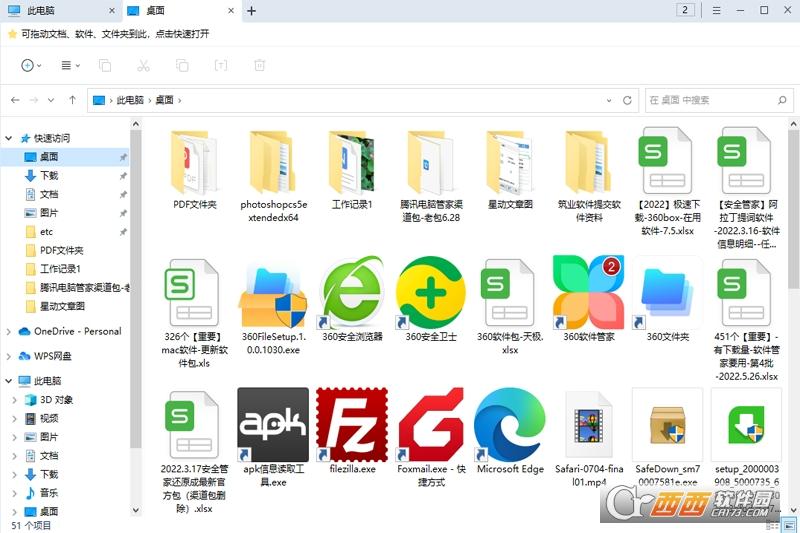
Task: Open the 筑业软件提交软件资料 folder
Action: [589, 162]
